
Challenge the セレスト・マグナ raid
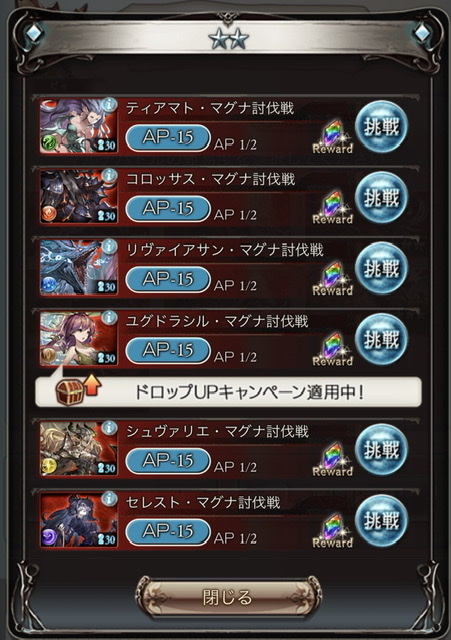[x=381, y=521]
